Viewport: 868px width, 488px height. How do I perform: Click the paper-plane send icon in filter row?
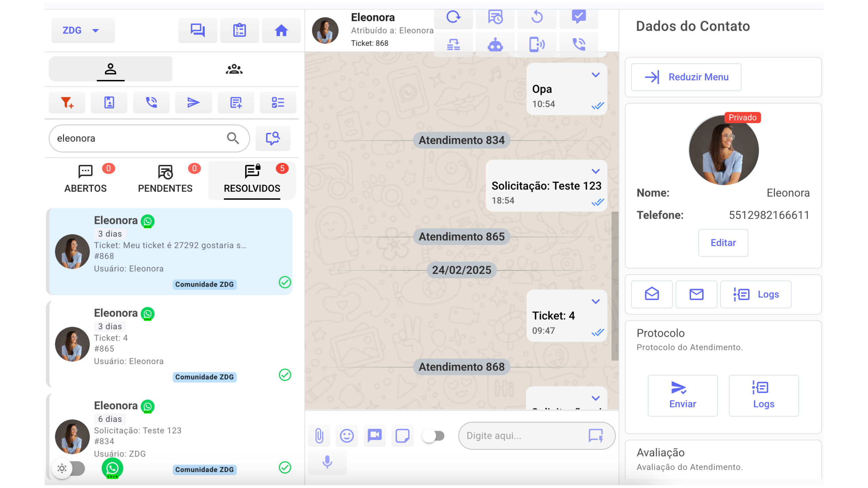coord(193,102)
